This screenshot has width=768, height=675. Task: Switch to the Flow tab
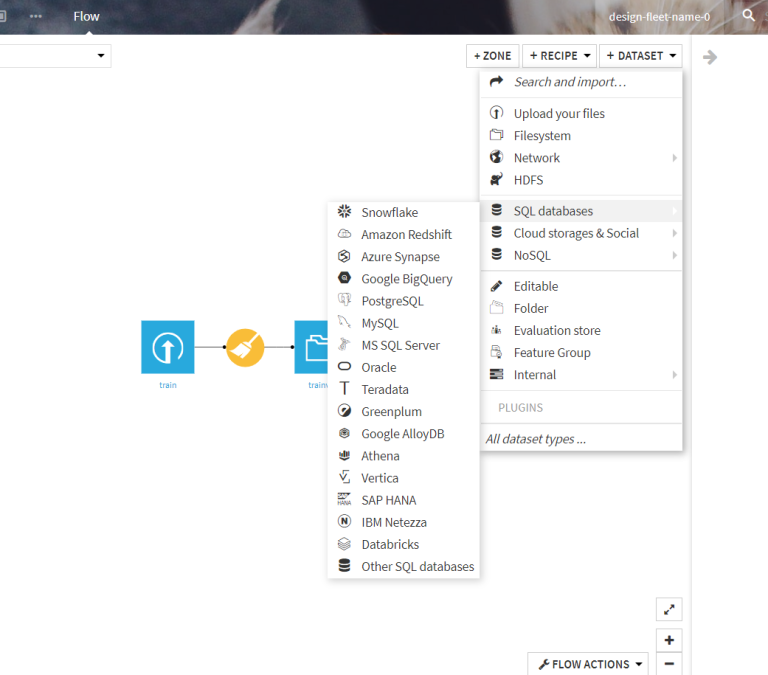click(x=86, y=16)
